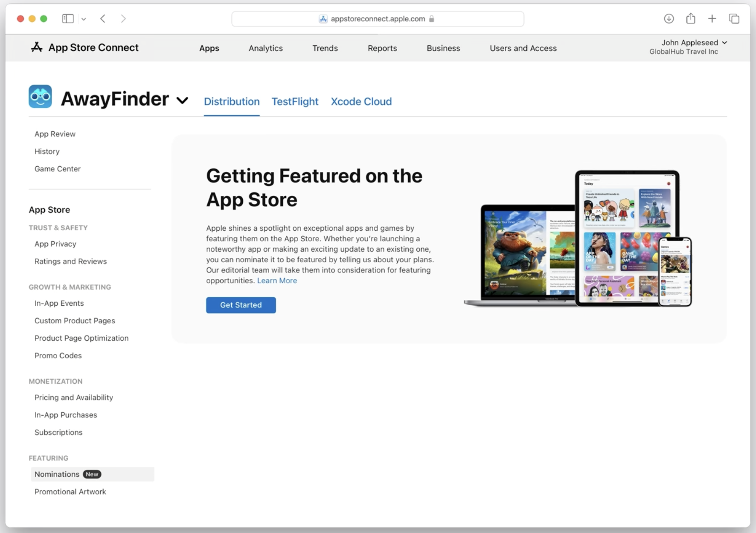Open In-App Purchases in the sidebar
Viewport: 756px width, 533px height.
click(66, 415)
